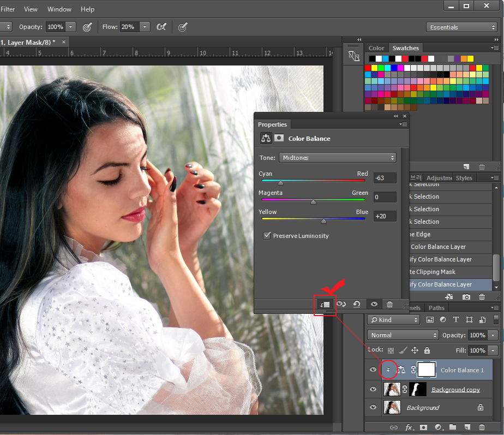Toggle Preserve Luminosity checkbox
Viewport: 504px width, 435px height.
267,236
